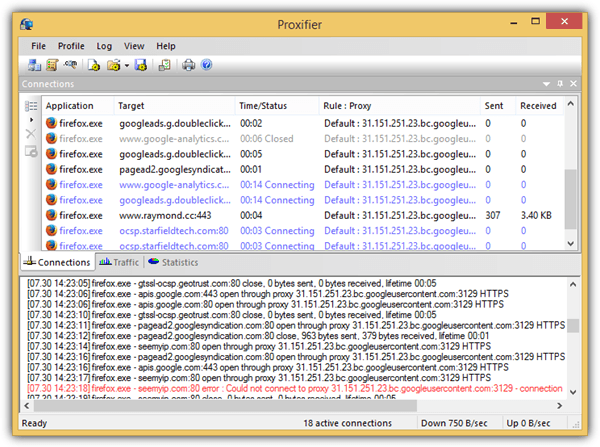Viewport: 600px width, 447px height.
Task: Select the '00:06 Closed' status cell
Action: coord(267,139)
